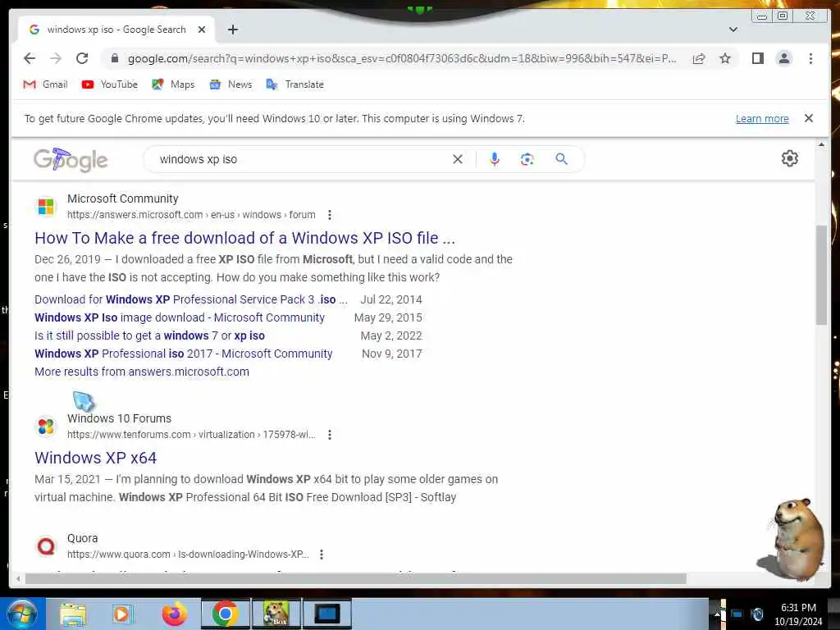Open Windows XP Iso image download link

(x=180, y=317)
